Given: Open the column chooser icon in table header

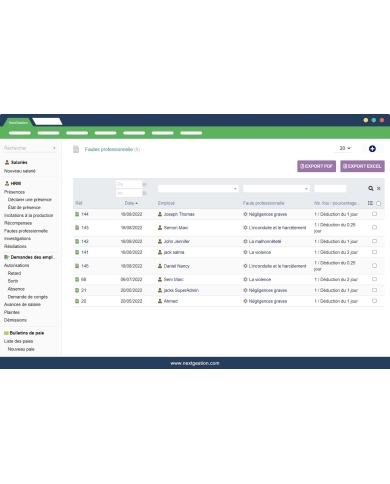Looking at the screenshot, I should tap(370, 203).
